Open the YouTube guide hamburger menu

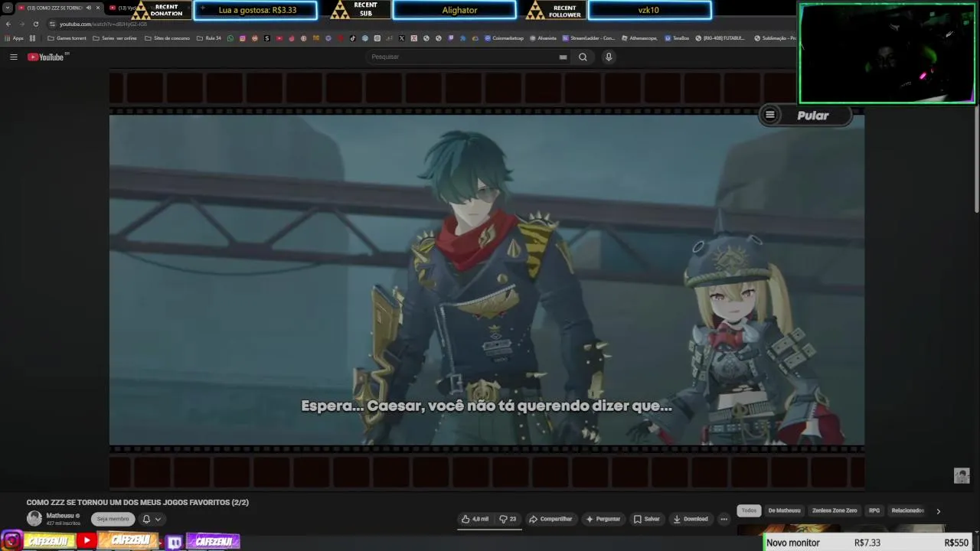(13, 57)
